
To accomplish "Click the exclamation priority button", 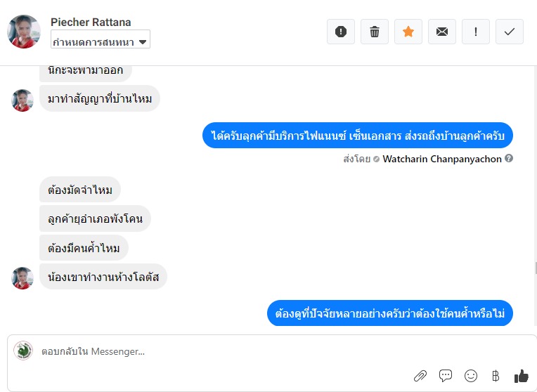I will coord(476,32).
